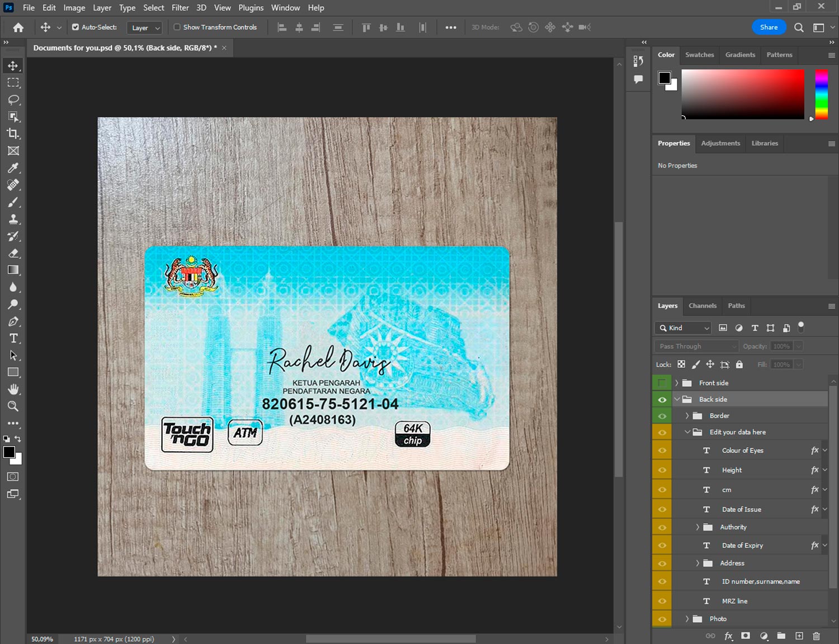The image size is (839, 644).
Task: Select the Clone Stamp tool
Action: coord(13,219)
